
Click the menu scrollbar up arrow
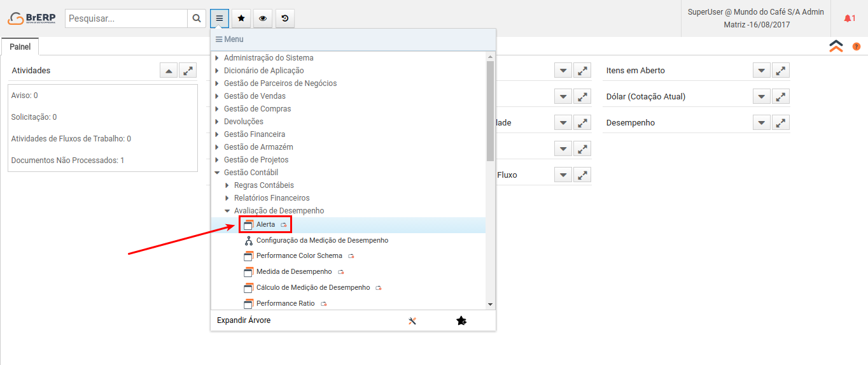(490, 57)
